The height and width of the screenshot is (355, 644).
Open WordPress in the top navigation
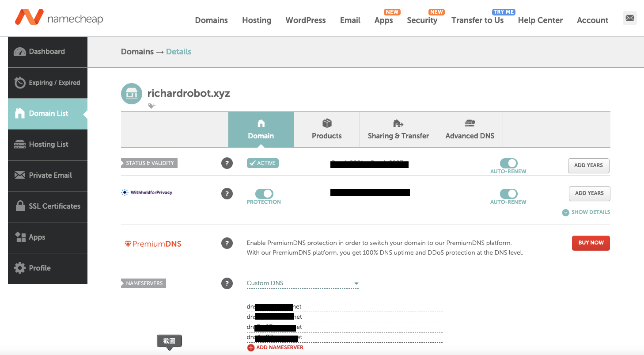point(306,20)
